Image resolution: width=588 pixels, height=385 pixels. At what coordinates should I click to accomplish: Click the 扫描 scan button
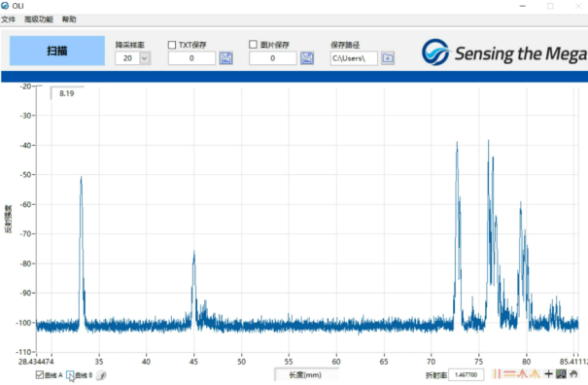click(x=57, y=51)
